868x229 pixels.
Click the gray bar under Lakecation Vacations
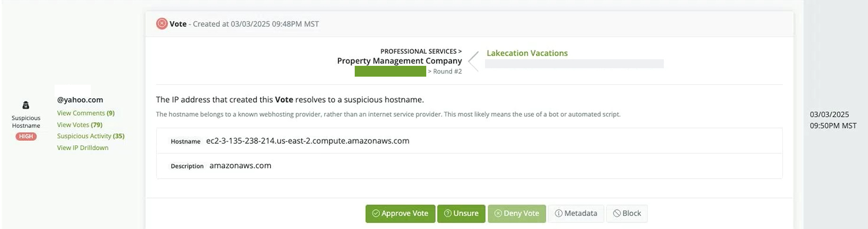pos(574,64)
